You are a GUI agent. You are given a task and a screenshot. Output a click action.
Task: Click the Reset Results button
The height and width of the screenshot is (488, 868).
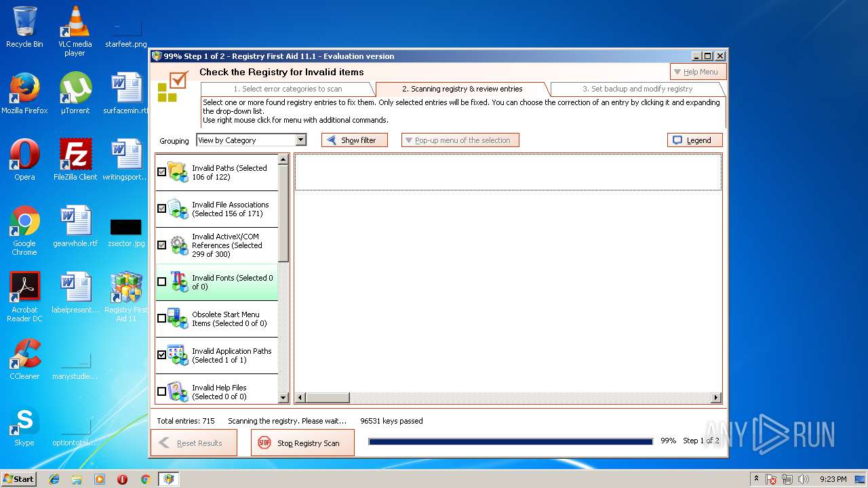click(x=194, y=443)
